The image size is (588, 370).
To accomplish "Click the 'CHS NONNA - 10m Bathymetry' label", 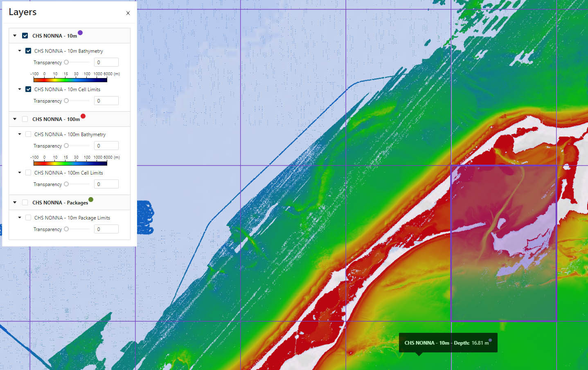I will (x=69, y=51).
